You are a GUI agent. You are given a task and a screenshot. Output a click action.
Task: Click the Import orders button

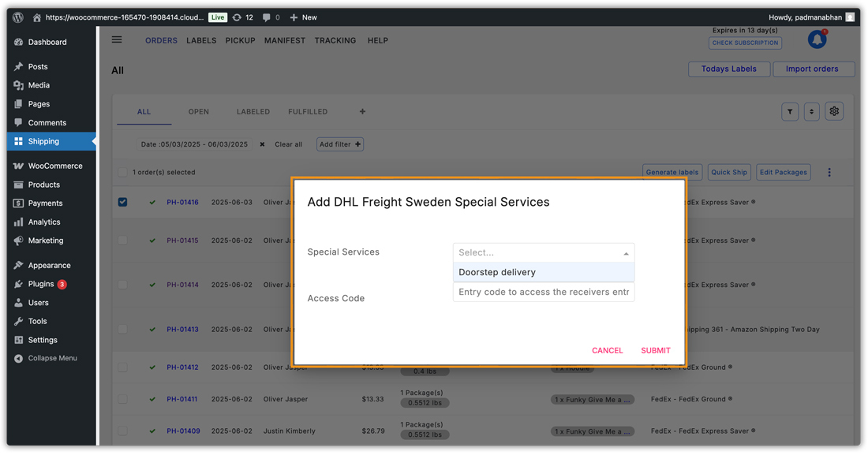(812, 69)
